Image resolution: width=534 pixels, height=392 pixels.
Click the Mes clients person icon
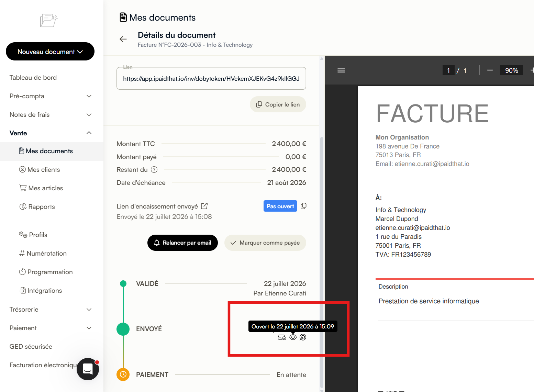[x=22, y=169]
